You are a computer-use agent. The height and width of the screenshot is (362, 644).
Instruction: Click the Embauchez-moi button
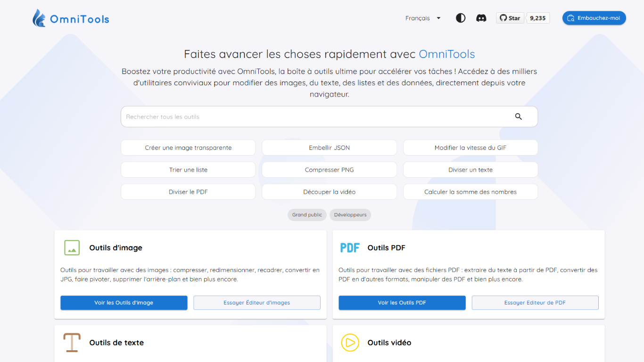pyautogui.click(x=594, y=18)
